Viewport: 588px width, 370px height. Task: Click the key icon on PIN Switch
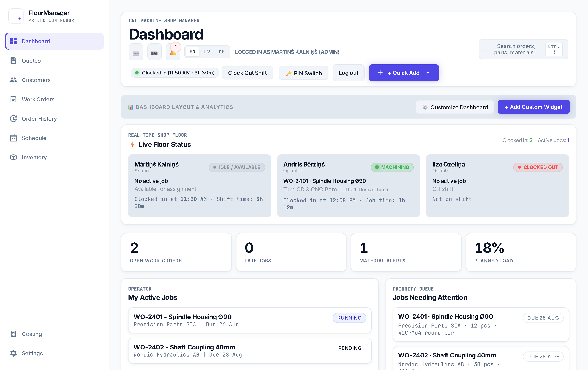(289, 73)
